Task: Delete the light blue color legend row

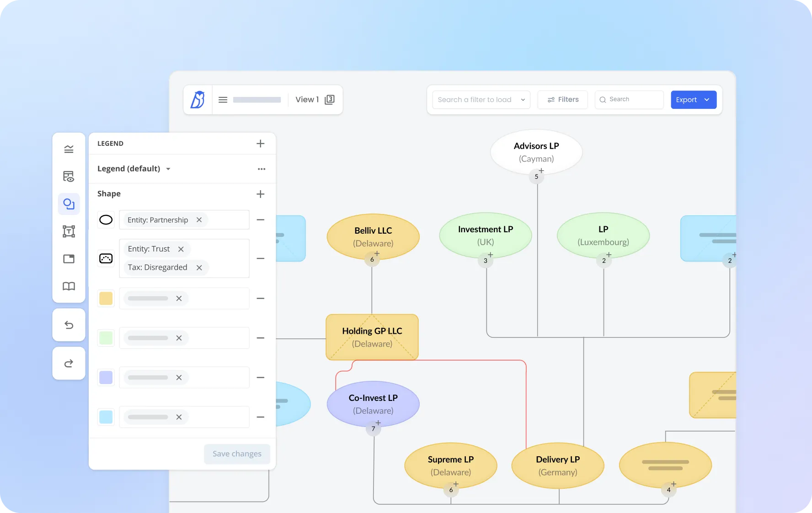Action: (x=261, y=417)
